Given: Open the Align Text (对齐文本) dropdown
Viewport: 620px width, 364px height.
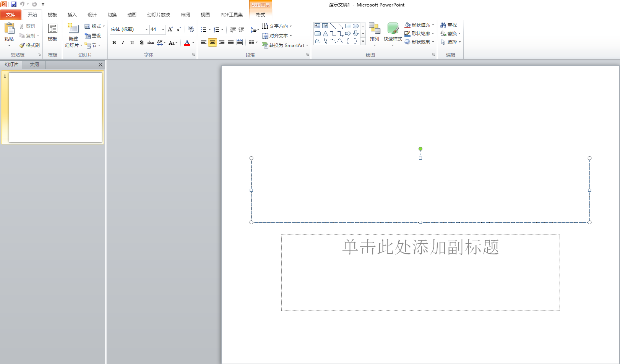Looking at the screenshot, I should click(x=277, y=36).
